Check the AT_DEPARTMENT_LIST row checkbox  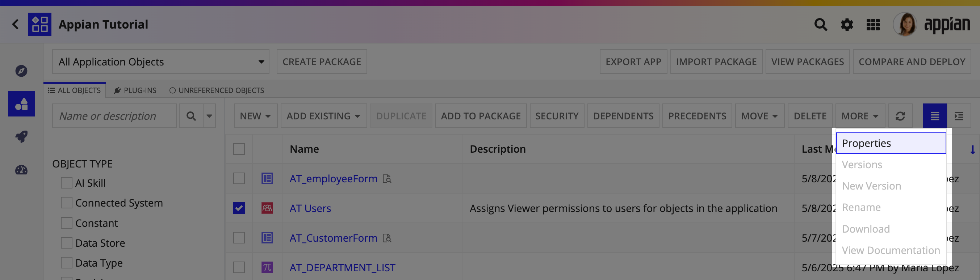click(239, 267)
